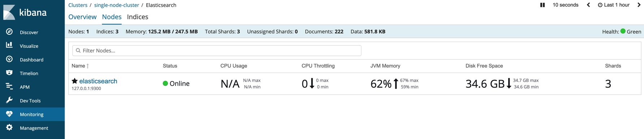
Task: Open Discover compass icon in sidebar
Action: pos(9,32)
